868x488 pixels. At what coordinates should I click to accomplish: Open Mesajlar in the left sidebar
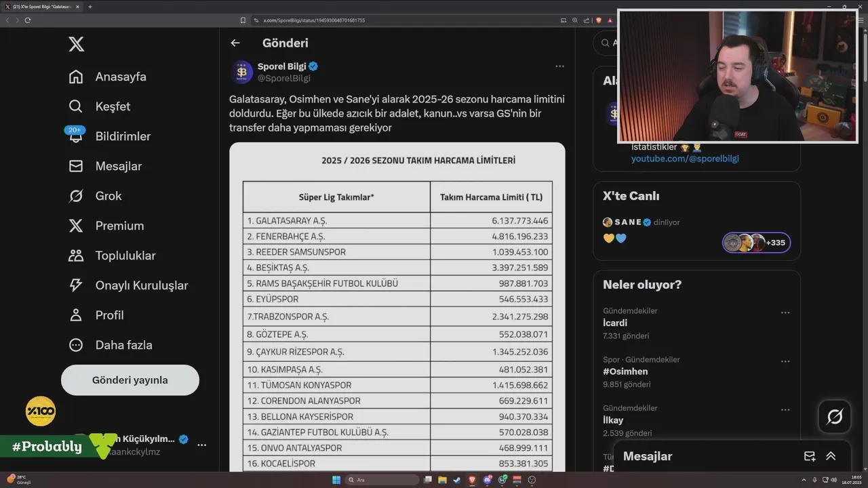pos(105,166)
